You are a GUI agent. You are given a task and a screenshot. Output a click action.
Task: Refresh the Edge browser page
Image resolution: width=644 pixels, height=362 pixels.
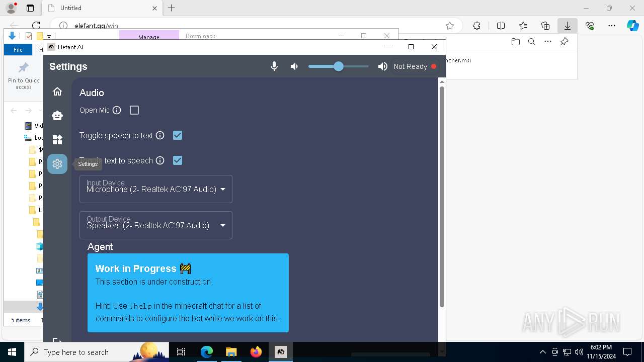[36, 26]
